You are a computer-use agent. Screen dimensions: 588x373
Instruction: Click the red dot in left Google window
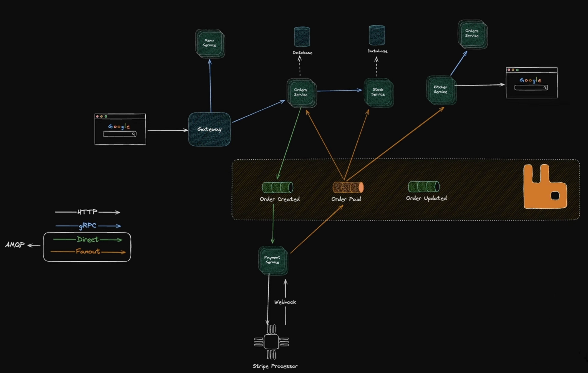tap(97, 116)
